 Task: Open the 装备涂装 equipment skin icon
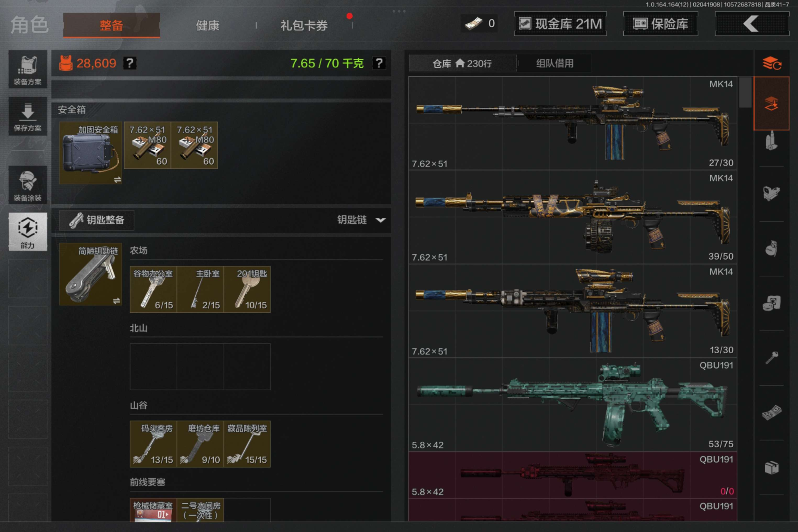(x=28, y=186)
